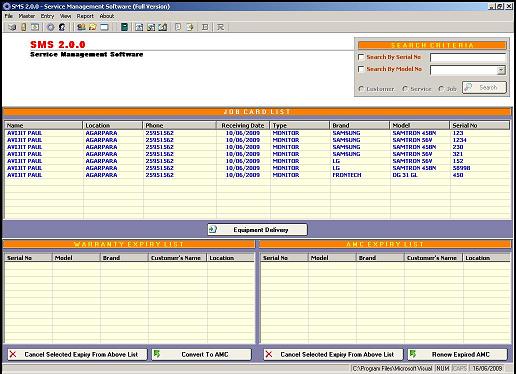Click the C:\Program Files path in status bar
This screenshot has height=374, width=516.
pyautogui.click(x=392, y=368)
